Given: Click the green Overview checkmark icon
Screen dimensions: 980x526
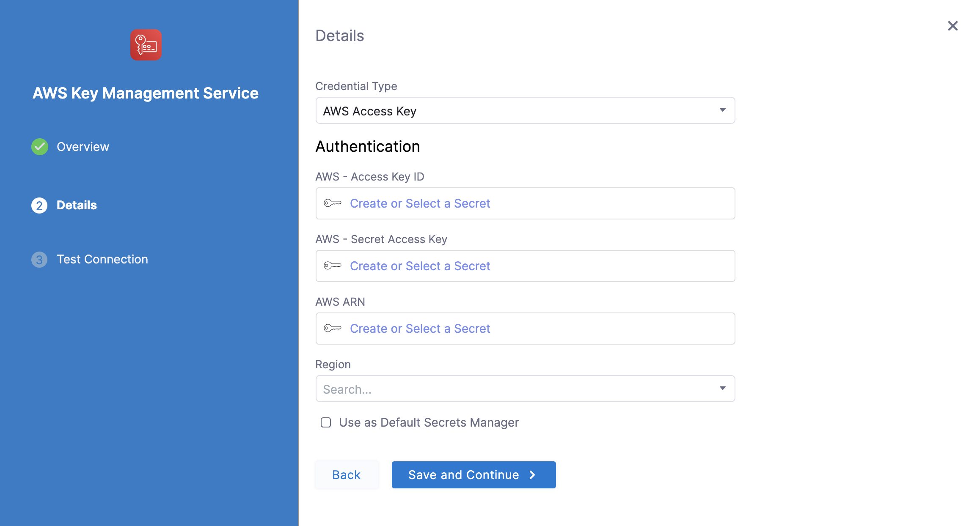Looking at the screenshot, I should pyautogui.click(x=39, y=147).
